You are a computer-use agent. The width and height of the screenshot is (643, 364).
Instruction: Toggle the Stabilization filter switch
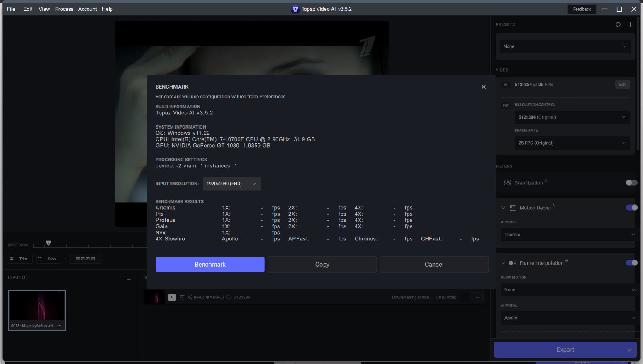631,183
